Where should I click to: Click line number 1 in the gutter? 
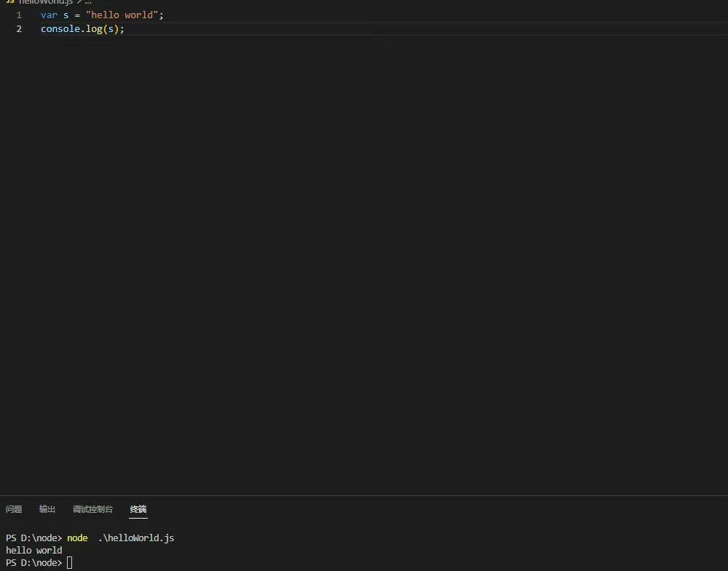point(19,15)
